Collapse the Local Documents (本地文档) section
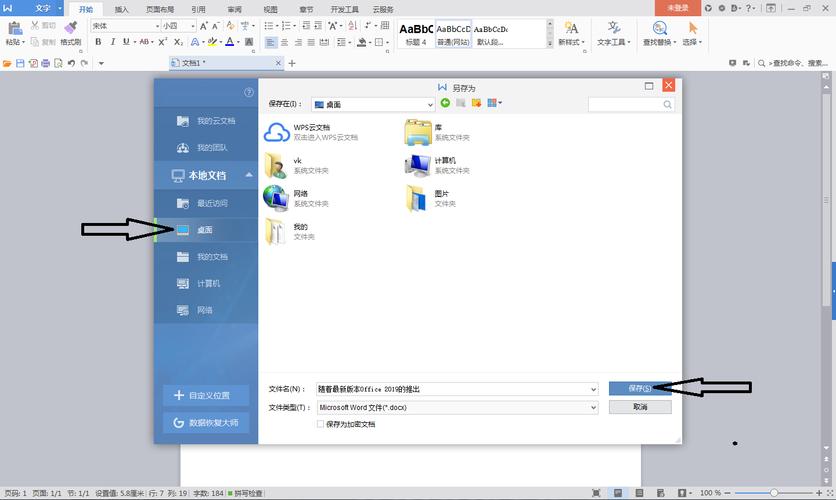The height and width of the screenshot is (500, 836). coord(248,175)
